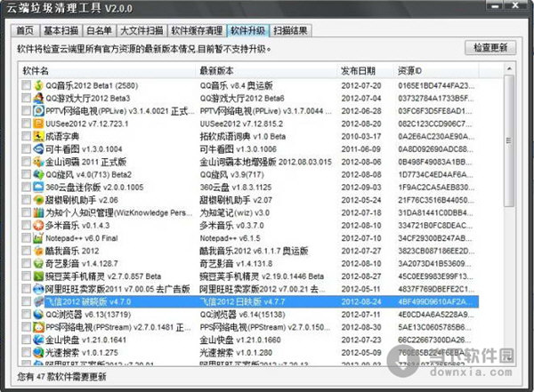Screen dimensions: 534x392
Task: Check the QQ音乐2012 Beta1 checkbox
Action: point(26,85)
